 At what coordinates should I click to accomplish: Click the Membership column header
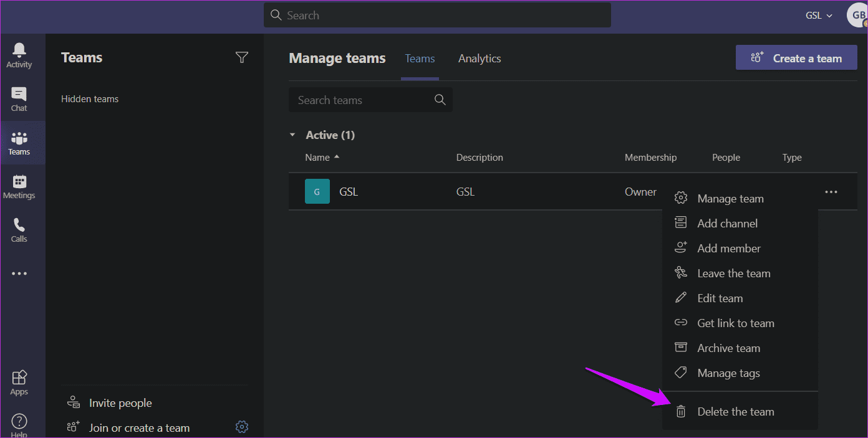coord(650,158)
